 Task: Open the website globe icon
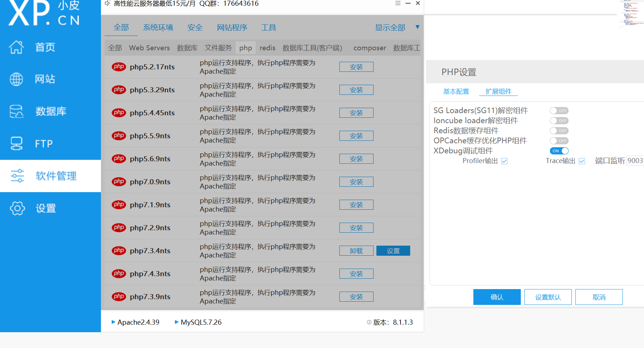pyautogui.click(x=17, y=79)
